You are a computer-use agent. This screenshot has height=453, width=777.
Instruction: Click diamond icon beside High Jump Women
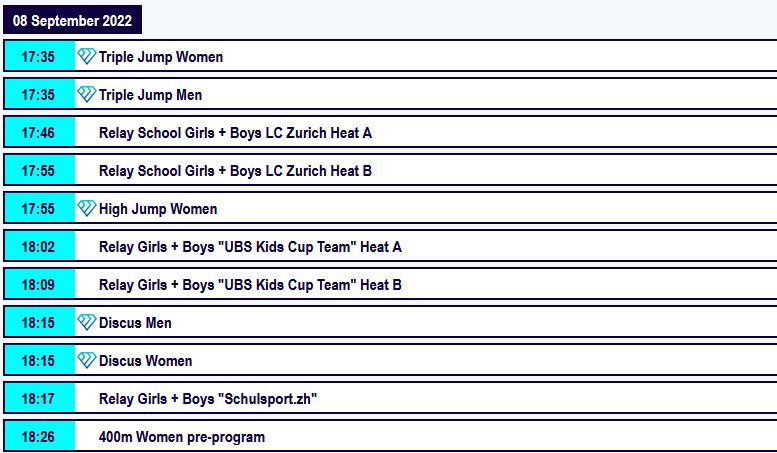point(86,208)
